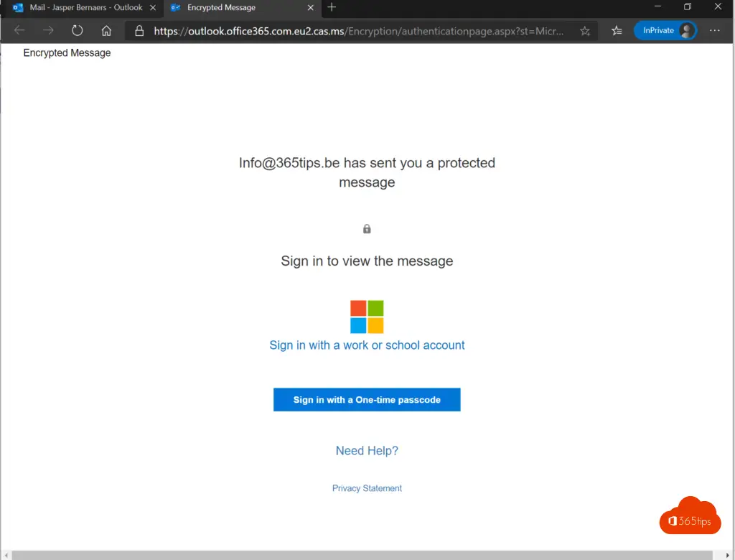735x560 pixels.
Task: Open the Need Help? link
Action: 367,451
